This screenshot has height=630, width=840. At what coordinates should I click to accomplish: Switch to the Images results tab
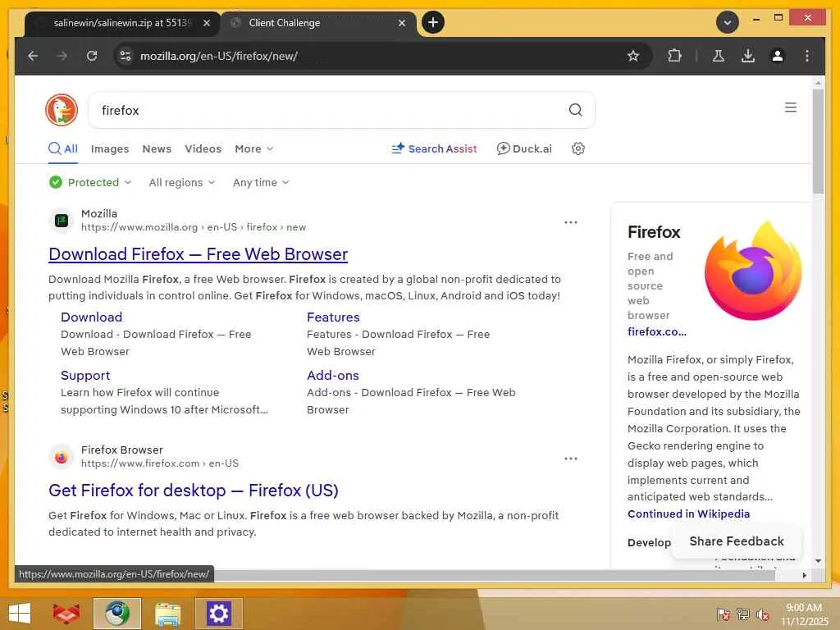click(x=110, y=149)
